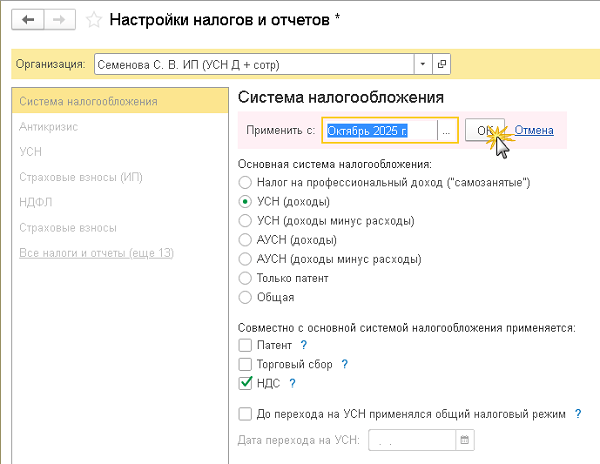Image resolution: width=600 pixels, height=464 pixels.
Task: Add page to favorites with star
Action: [93, 19]
